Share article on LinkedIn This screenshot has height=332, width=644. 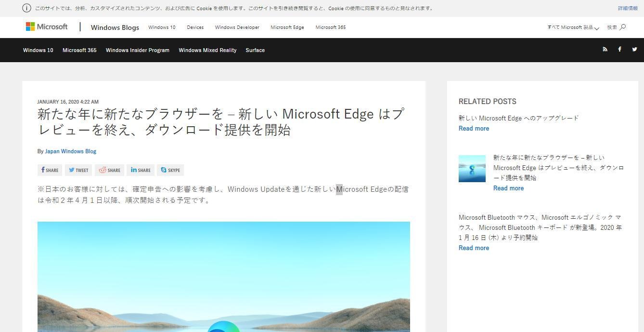[141, 170]
